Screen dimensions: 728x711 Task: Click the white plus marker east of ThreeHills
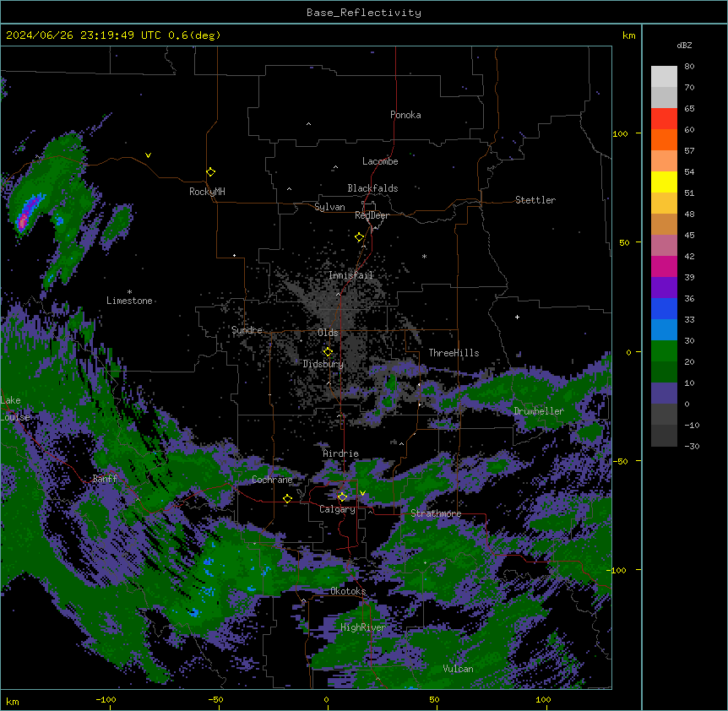pyautogui.click(x=517, y=317)
